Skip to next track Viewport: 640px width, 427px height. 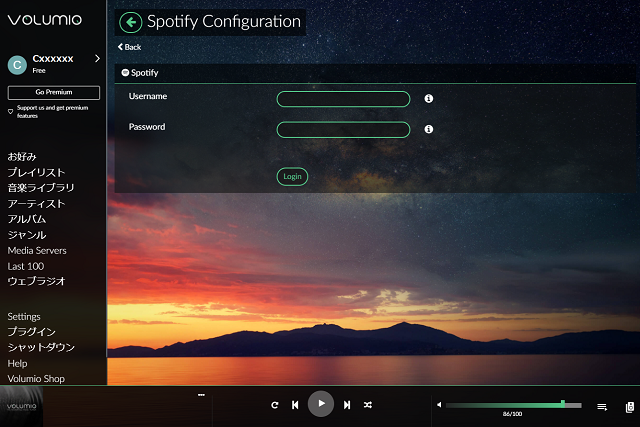pos(347,405)
